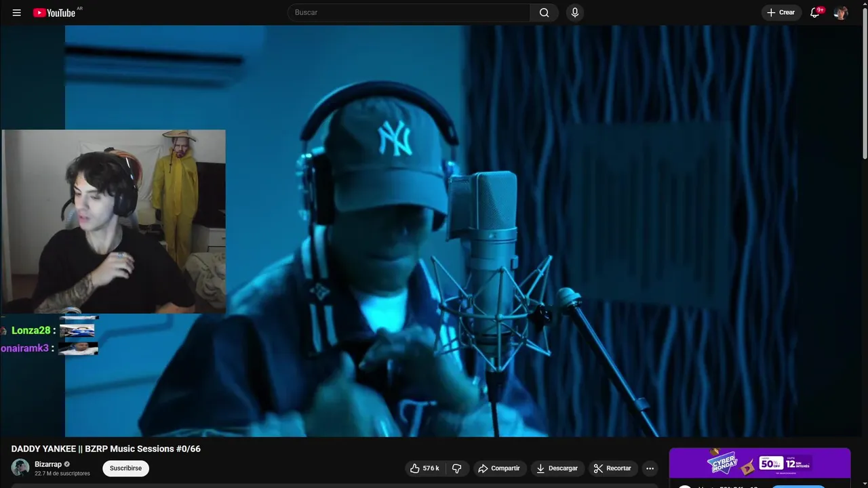Subscribe with the Suscribirse button
Viewport: 868px width, 488px height.
pos(125,468)
